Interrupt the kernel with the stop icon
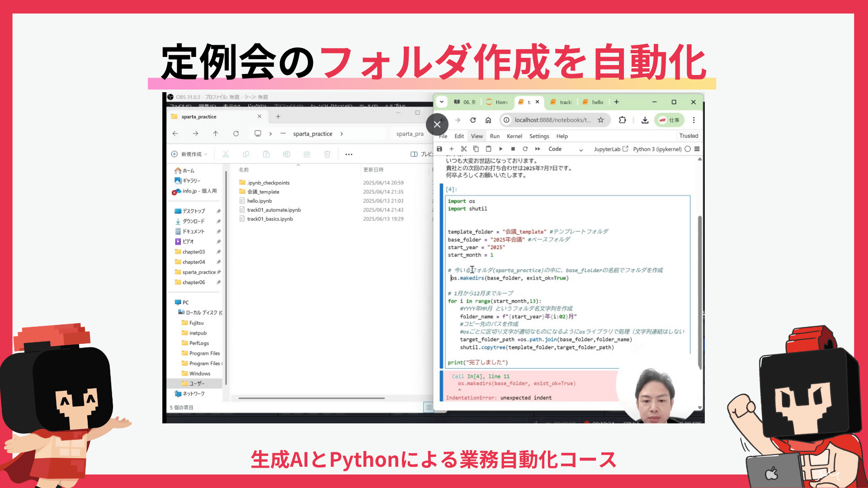 pyautogui.click(x=513, y=149)
